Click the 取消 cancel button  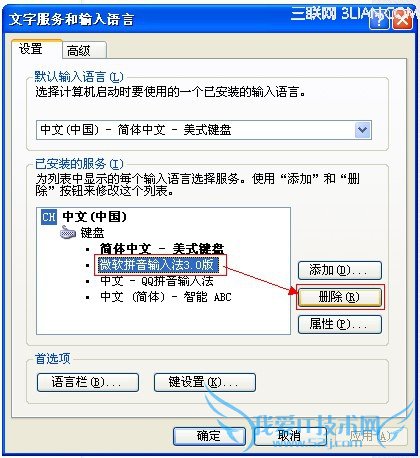click(290, 436)
